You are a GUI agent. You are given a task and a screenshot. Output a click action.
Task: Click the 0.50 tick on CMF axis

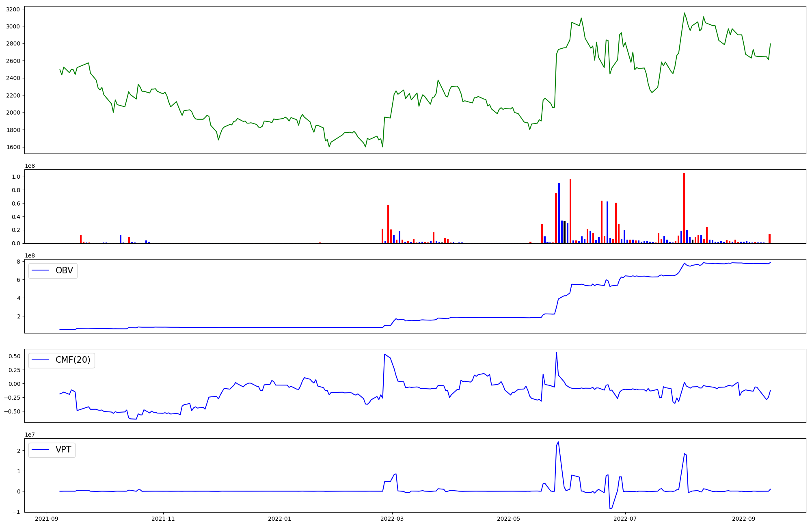pyautogui.click(x=15, y=356)
